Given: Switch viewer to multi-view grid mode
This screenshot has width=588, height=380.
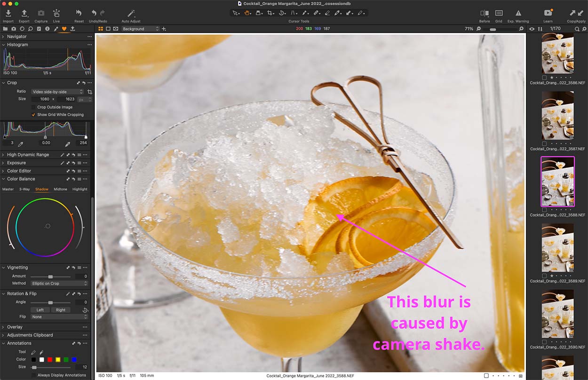Looking at the screenshot, I should (x=101, y=29).
